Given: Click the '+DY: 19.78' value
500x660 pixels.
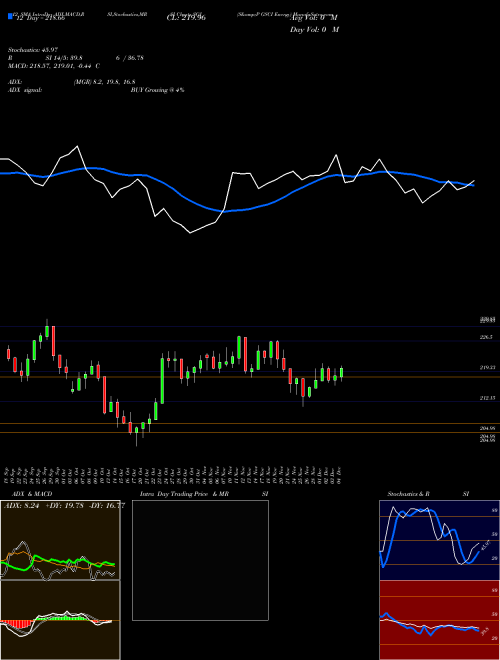Looking at the screenshot, I should point(64,506).
